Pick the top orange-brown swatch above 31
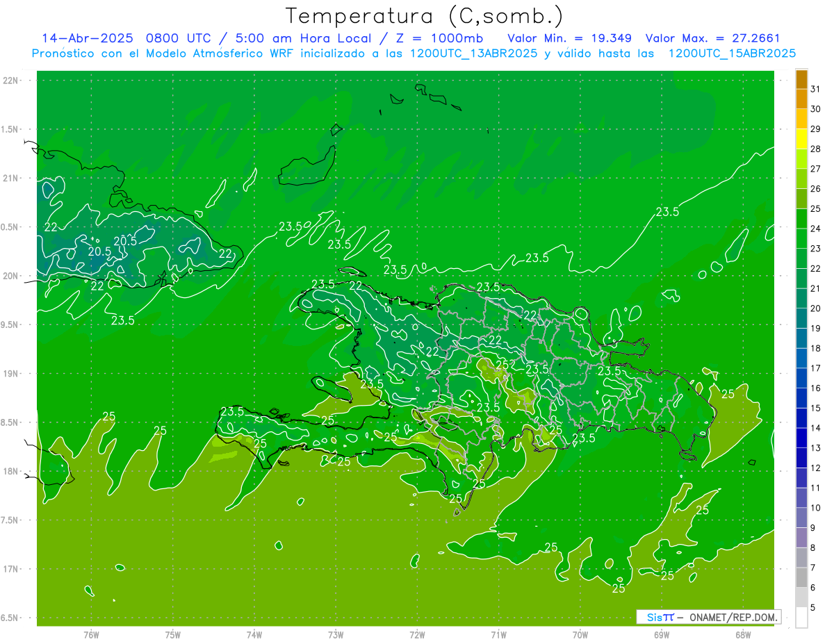This screenshot has height=644, width=834. 801,79
